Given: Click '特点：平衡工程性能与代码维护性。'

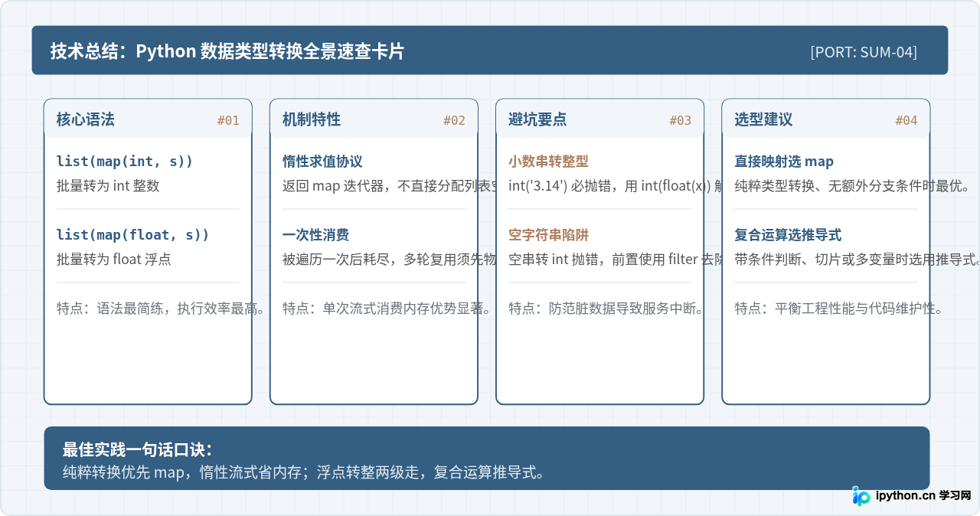Looking at the screenshot, I should click(x=838, y=309).
